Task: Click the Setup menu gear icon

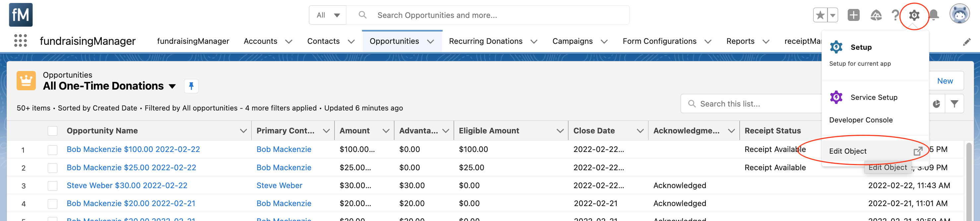Action: pos(836,47)
